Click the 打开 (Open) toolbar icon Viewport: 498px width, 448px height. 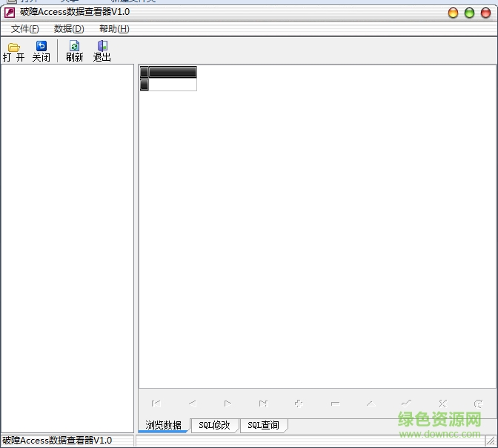13,51
